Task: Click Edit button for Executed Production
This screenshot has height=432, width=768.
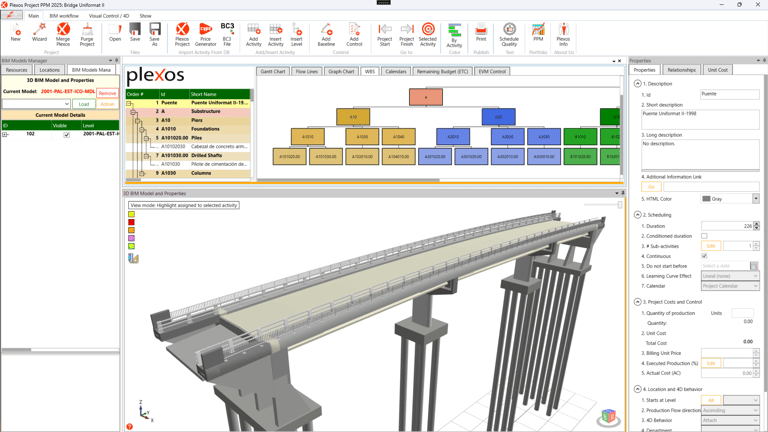Action: (711, 363)
